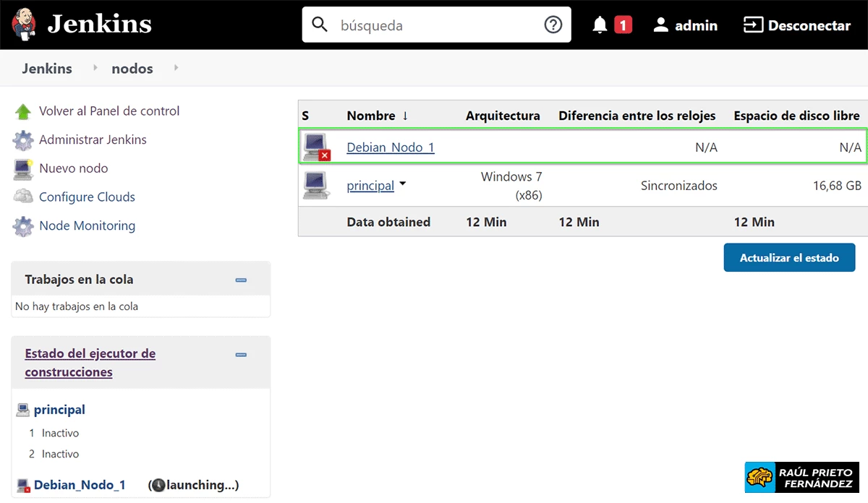Click the Administrar Jenkins gear icon
The width and height of the screenshot is (868, 503).
(23, 140)
